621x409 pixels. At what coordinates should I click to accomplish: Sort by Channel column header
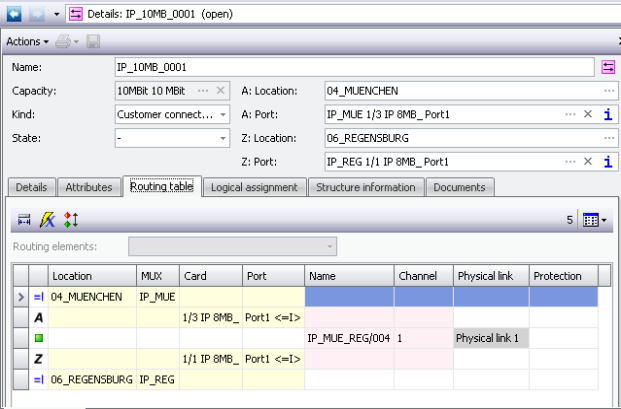click(x=423, y=276)
